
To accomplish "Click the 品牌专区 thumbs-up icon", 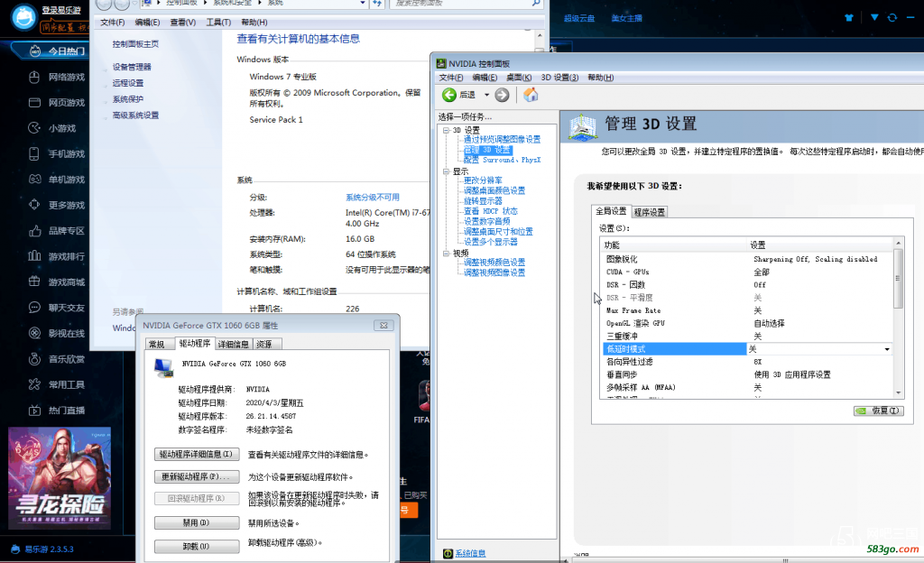I will pos(34,230).
